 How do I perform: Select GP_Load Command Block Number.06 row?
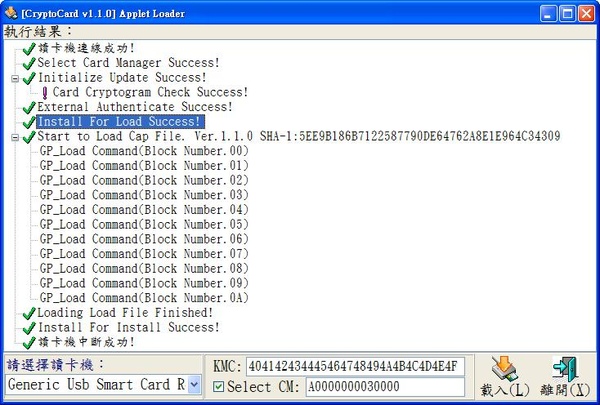coord(144,239)
